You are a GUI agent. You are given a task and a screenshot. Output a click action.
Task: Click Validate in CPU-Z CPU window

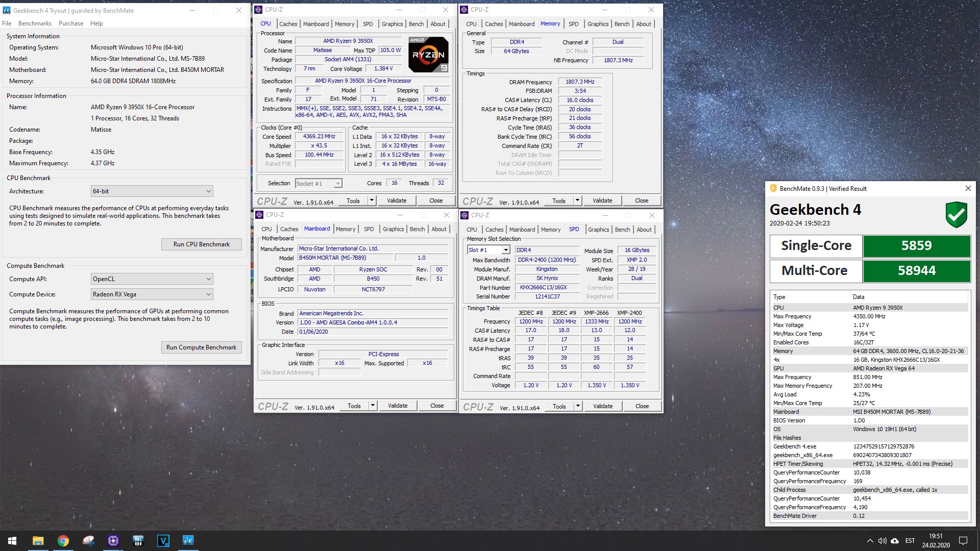tap(397, 201)
